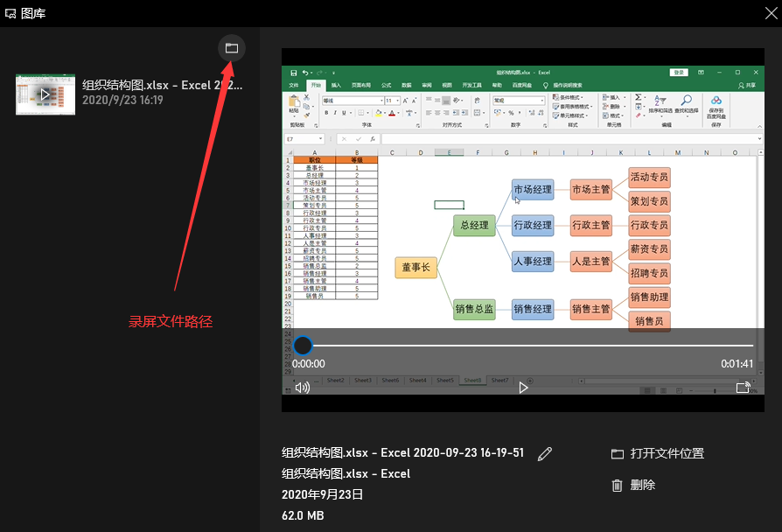Click the '62.0 MB' file size text

tap(303, 515)
